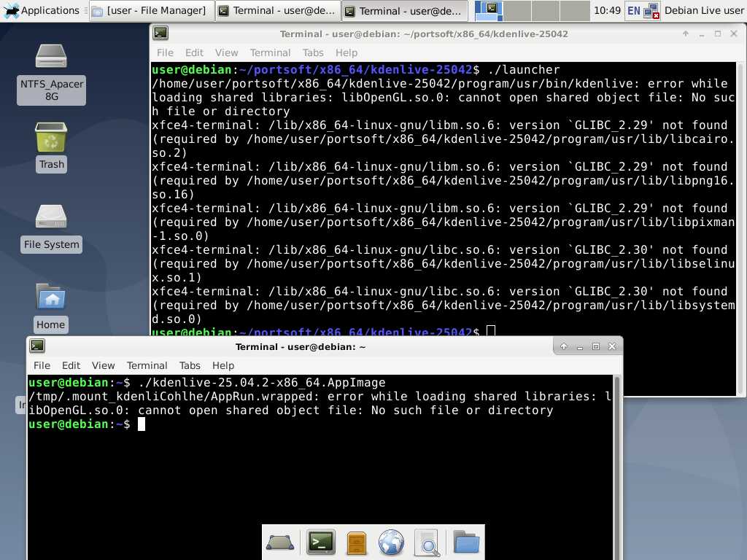Viewport: 747px width, 560px height.
Task: Open Terminal menu in the front terminal
Action: [147, 365]
